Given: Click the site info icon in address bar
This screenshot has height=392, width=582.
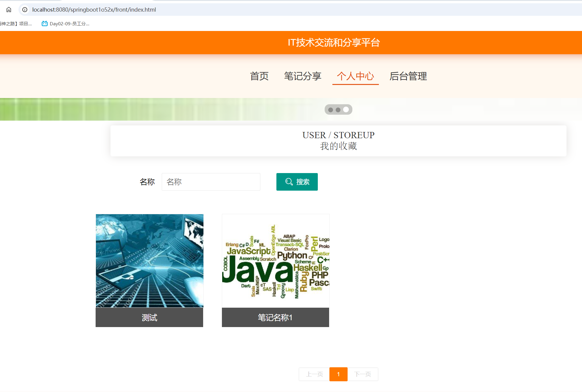Looking at the screenshot, I should [25, 10].
